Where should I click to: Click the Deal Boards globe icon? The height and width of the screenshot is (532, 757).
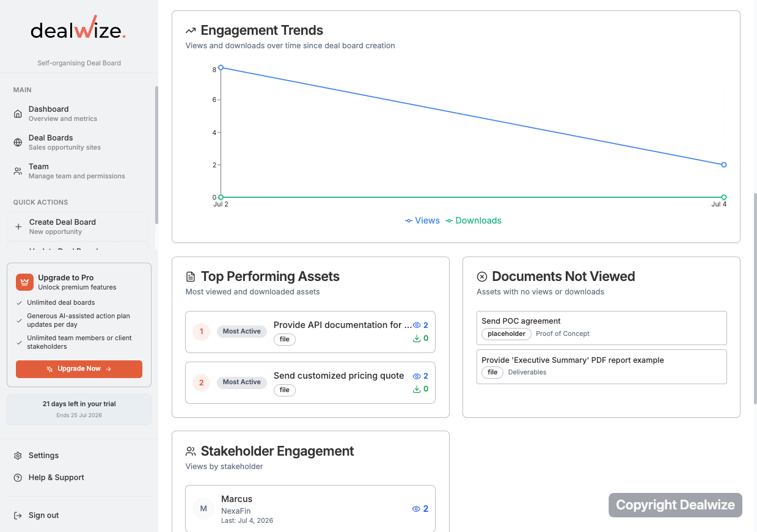[18, 142]
